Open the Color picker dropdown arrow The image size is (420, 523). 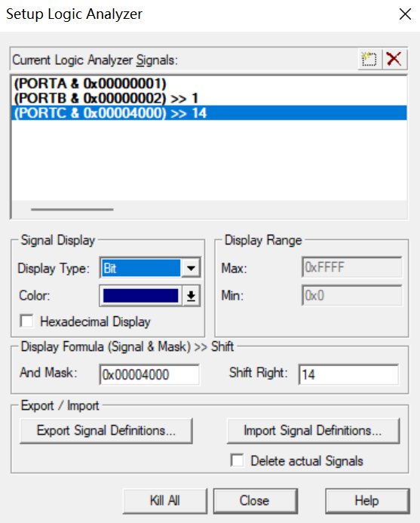(x=191, y=296)
